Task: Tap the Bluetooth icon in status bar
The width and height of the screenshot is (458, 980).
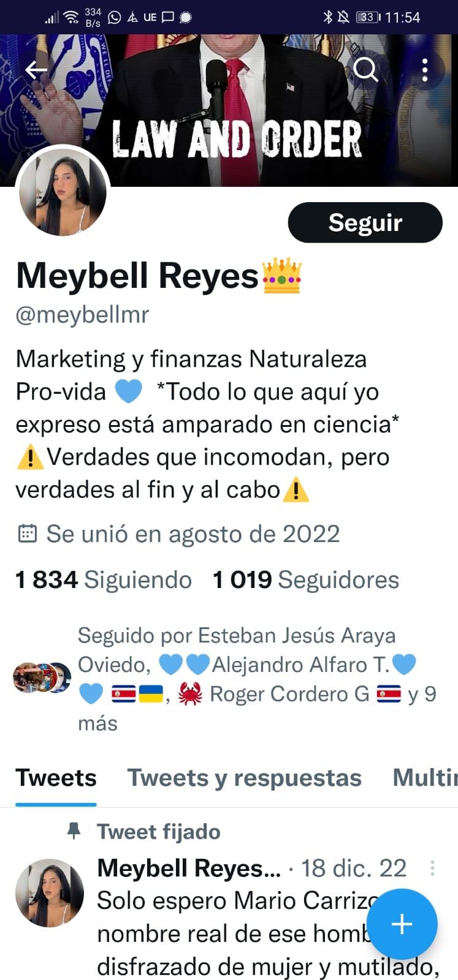Action: [x=327, y=17]
